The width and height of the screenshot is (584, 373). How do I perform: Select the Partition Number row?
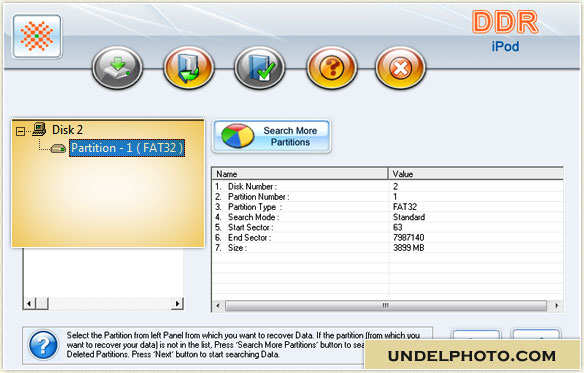pyautogui.click(x=387, y=197)
